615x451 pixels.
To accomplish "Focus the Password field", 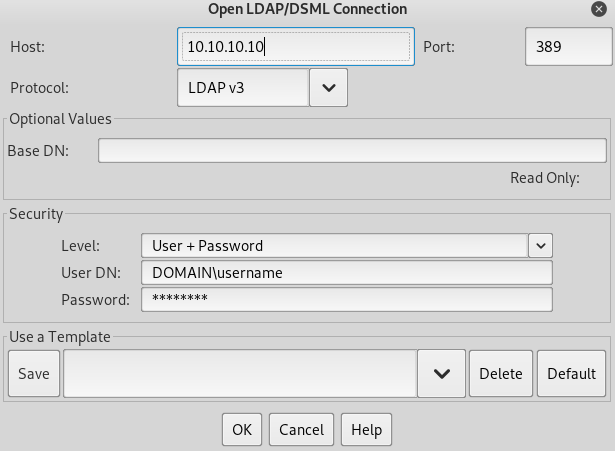I will (x=346, y=300).
